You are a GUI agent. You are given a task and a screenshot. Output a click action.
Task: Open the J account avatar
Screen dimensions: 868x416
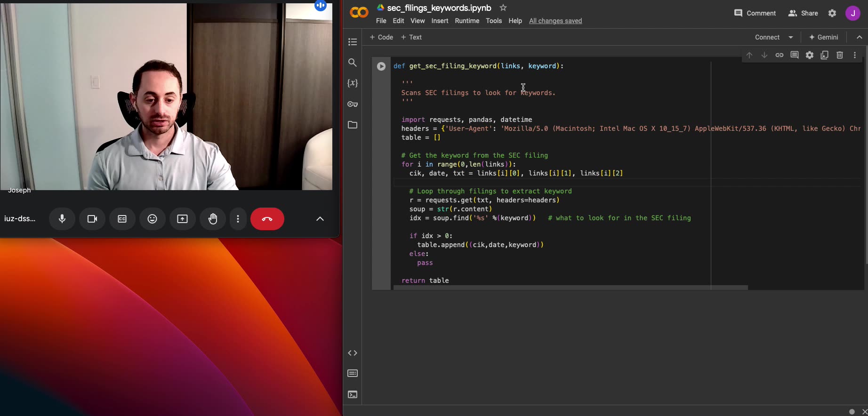click(x=853, y=13)
